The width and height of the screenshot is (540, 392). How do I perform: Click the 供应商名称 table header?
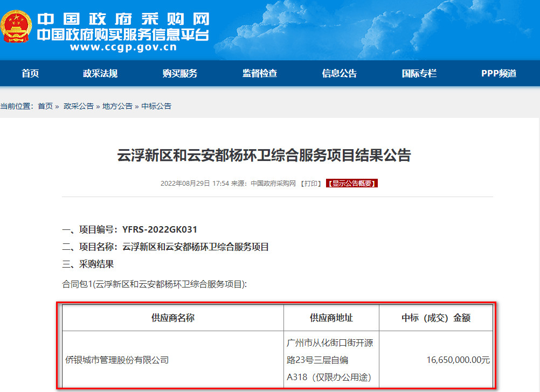[173, 318]
